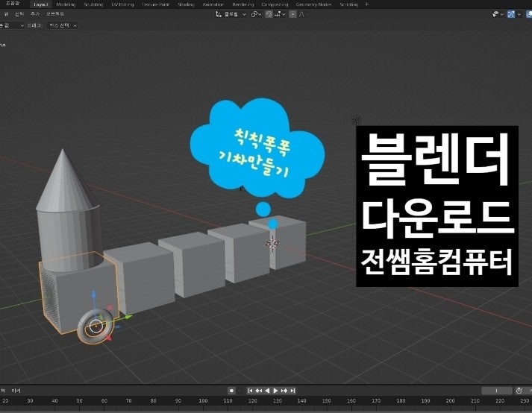This screenshot has height=413, width=532.
Task: Open the Object (오브젝트) viewport menu
Action: point(55,14)
